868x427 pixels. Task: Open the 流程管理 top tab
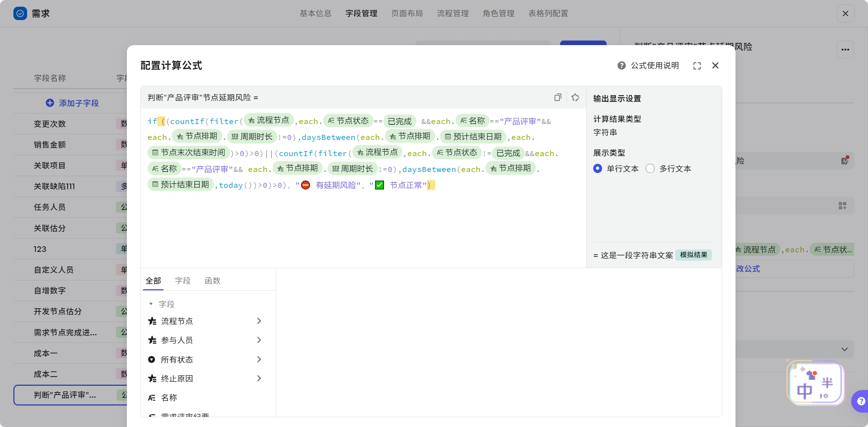click(x=453, y=13)
